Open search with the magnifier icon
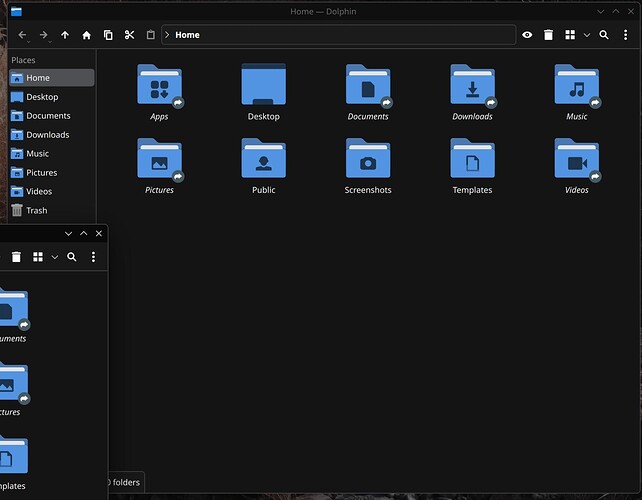642x500 pixels. 604,35
